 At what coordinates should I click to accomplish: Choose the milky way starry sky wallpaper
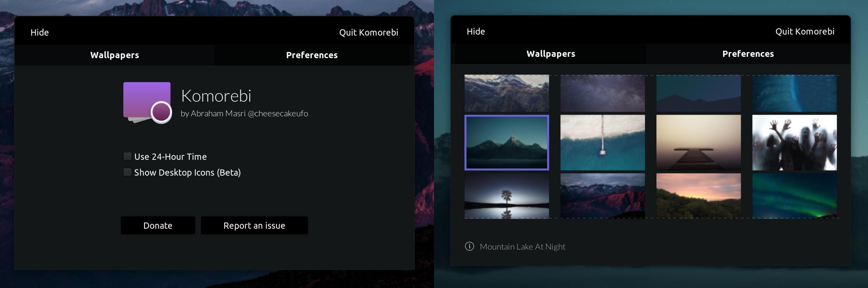(x=602, y=93)
